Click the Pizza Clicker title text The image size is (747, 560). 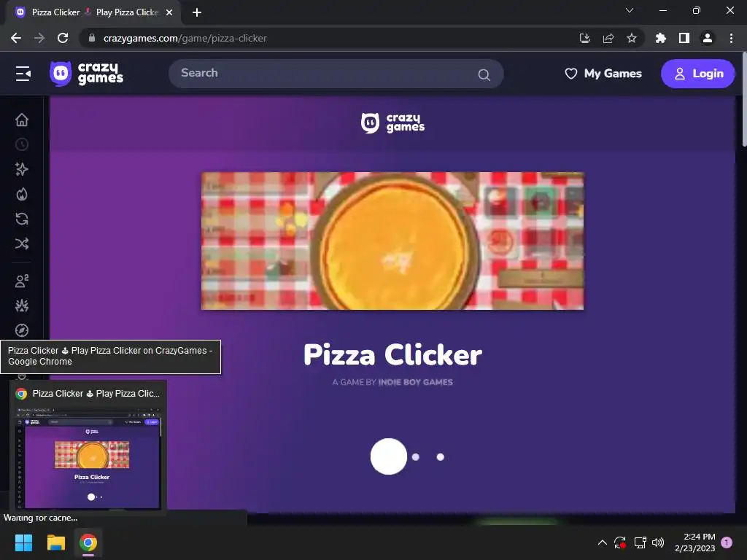pyautogui.click(x=393, y=355)
